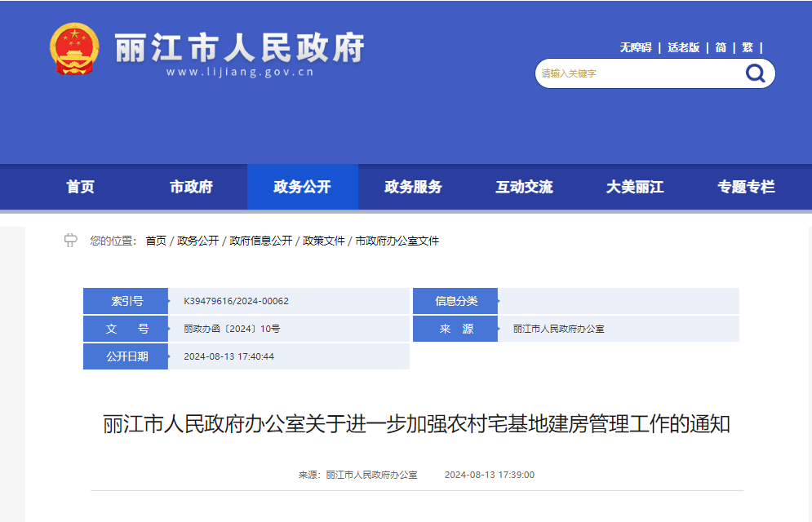The width and height of the screenshot is (812, 522).
Task: Click the 信息分类 label cell
Action: (x=455, y=301)
